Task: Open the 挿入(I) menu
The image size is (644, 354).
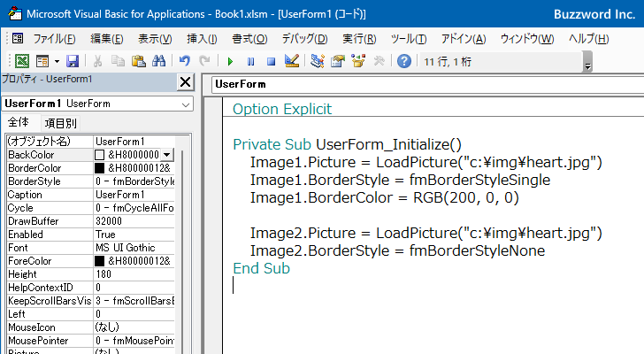Action: point(202,39)
